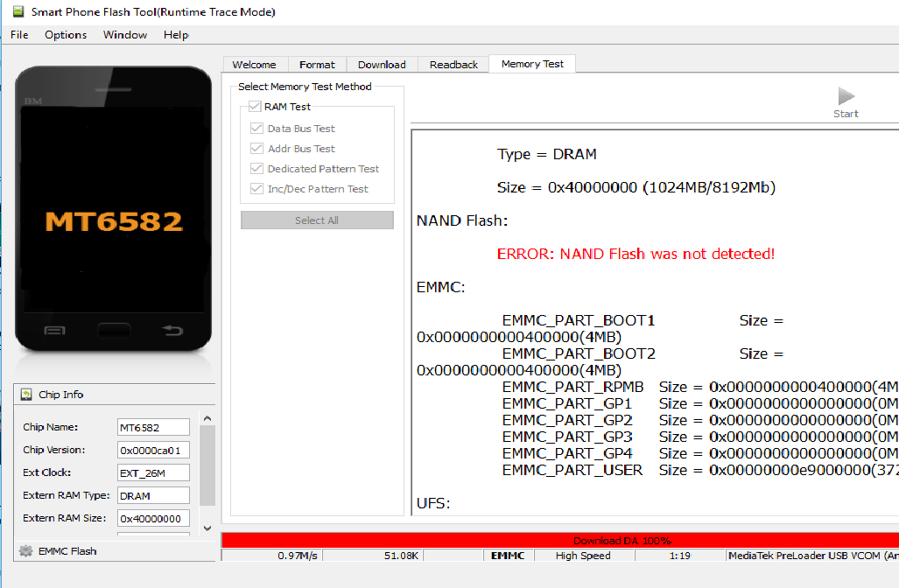Switch to the Download tab
This screenshot has height=588, width=899.
(x=382, y=65)
